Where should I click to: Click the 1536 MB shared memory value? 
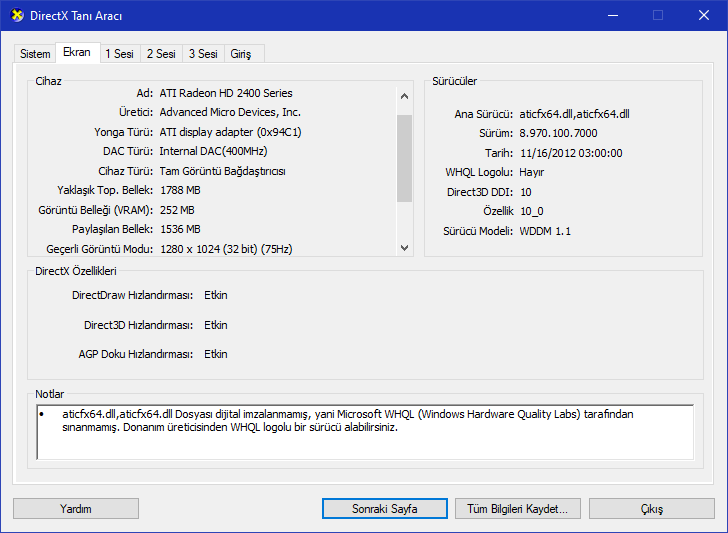click(x=180, y=229)
